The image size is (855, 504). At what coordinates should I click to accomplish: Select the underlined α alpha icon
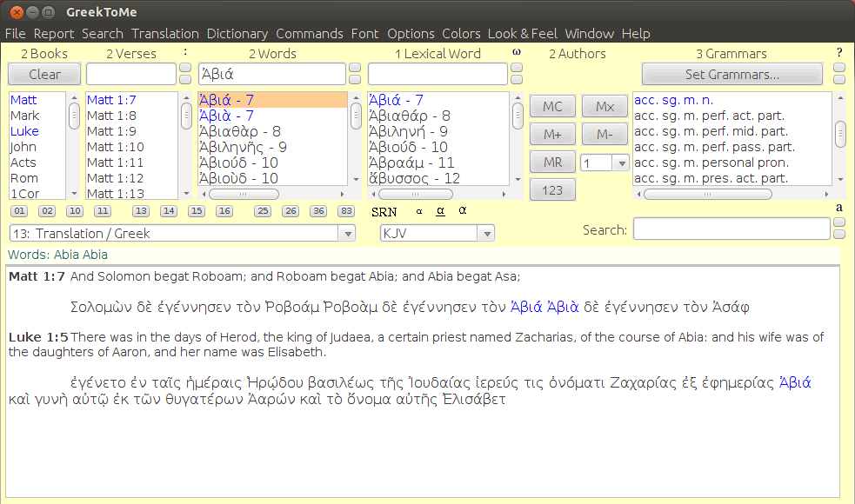[x=440, y=210]
